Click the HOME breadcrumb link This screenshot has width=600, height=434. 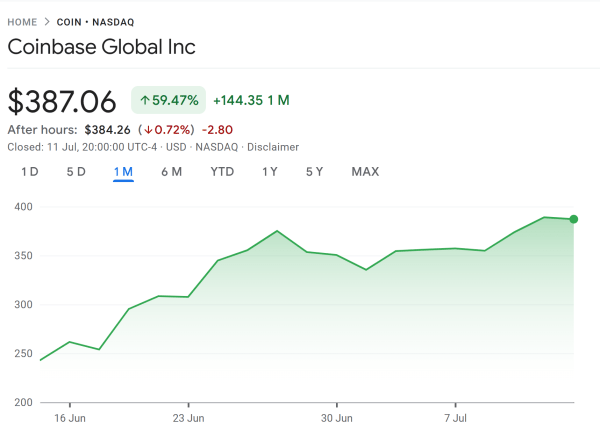tap(22, 21)
